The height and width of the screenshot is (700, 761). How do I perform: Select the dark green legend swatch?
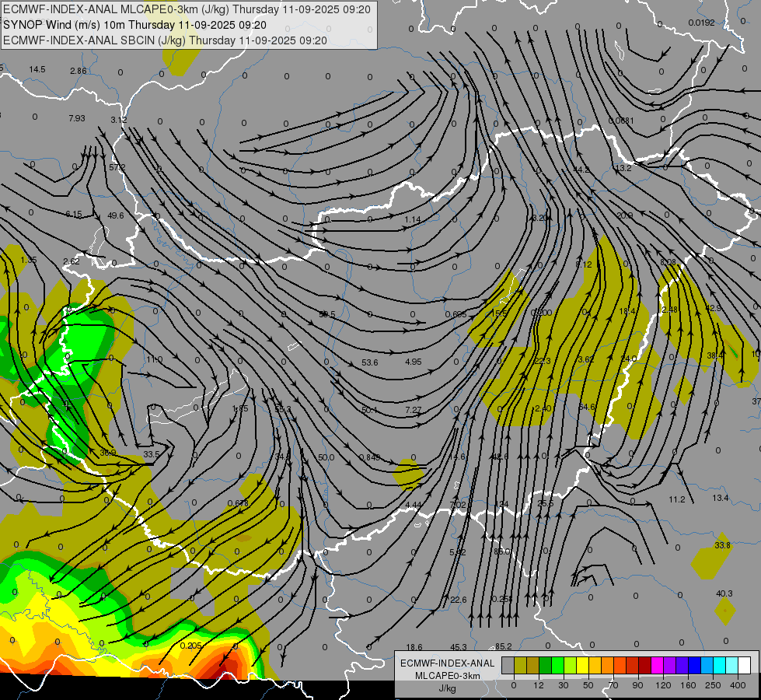pyautogui.click(x=546, y=666)
